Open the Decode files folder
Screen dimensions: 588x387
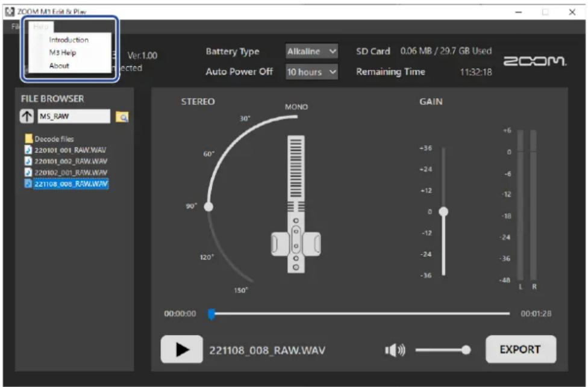(49, 139)
